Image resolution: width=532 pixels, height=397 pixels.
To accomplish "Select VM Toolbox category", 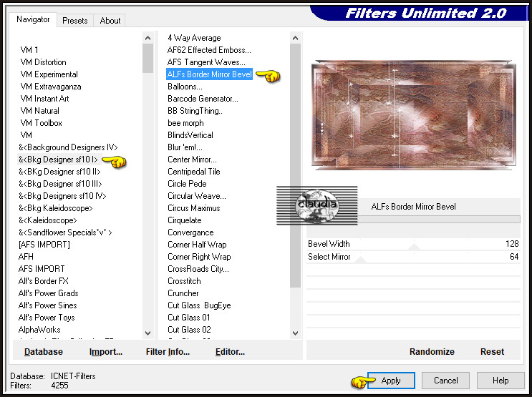I will (x=41, y=123).
